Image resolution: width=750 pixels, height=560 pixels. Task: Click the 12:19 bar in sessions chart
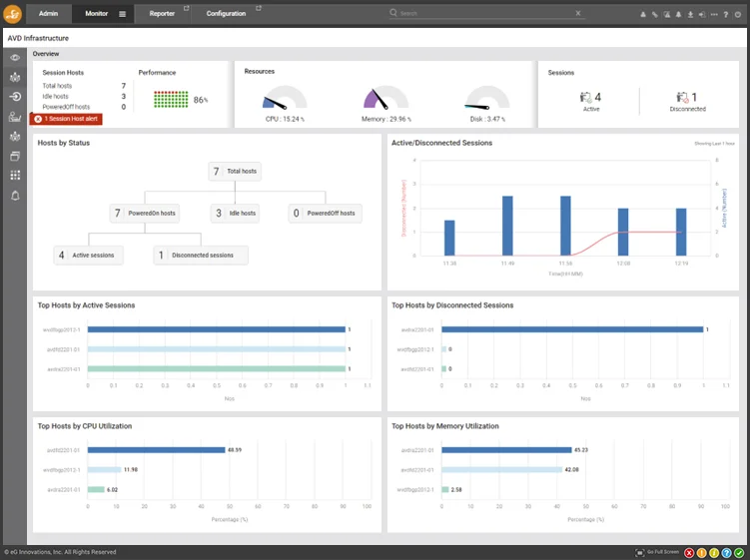pos(681,232)
